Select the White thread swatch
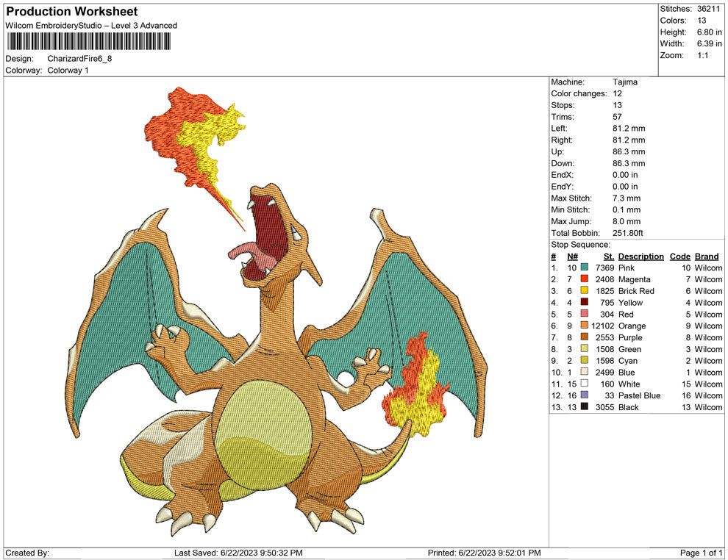This screenshot has width=728, height=560. [x=583, y=384]
